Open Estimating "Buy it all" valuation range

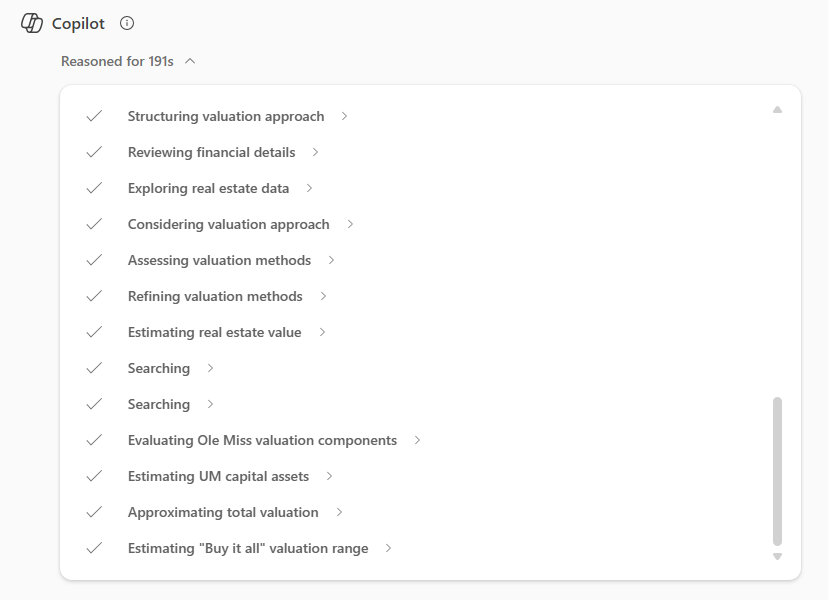point(248,548)
